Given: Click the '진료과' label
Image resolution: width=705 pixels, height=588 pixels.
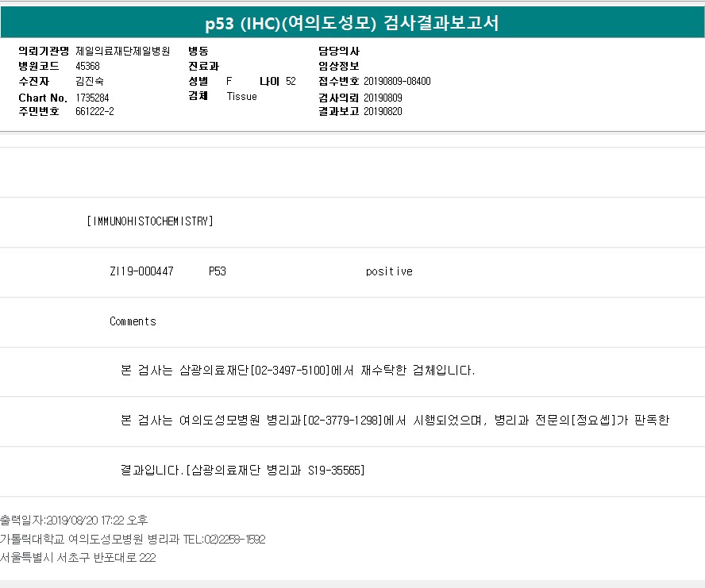Looking at the screenshot, I should 204,66.
